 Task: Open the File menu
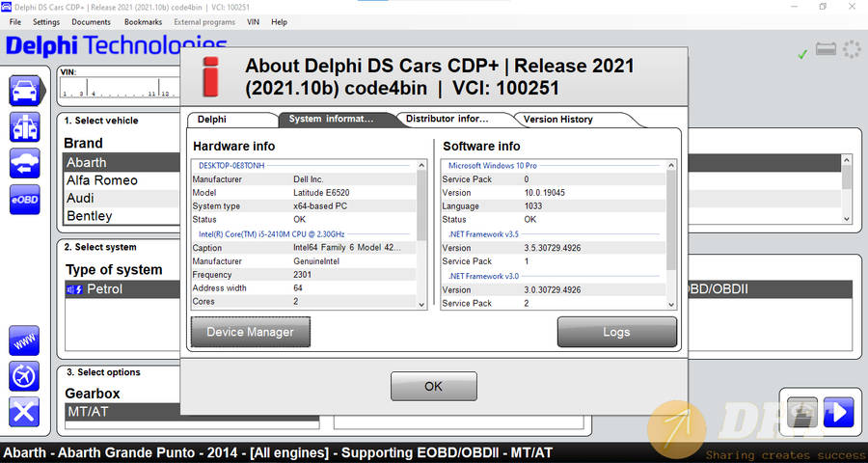14,22
